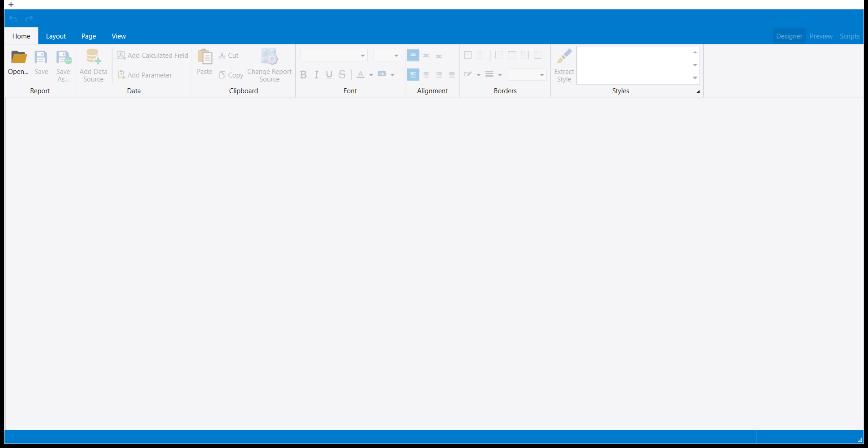Click the Paste clipboard icon

(x=205, y=57)
